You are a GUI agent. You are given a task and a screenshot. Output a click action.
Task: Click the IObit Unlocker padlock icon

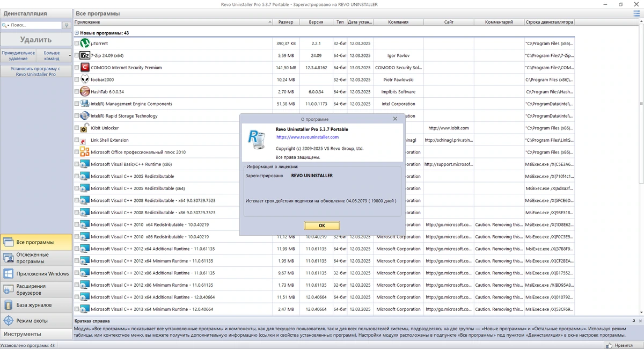pos(85,128)
